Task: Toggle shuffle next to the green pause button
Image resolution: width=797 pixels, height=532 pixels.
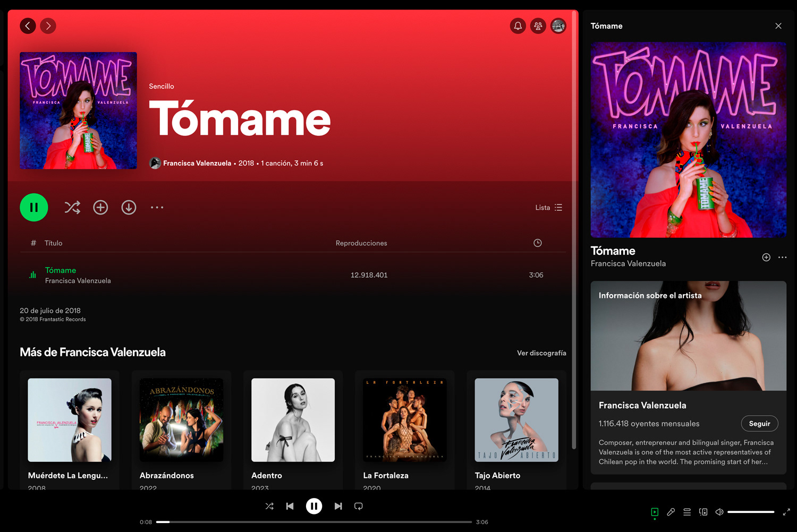Action: click(72, 208)
